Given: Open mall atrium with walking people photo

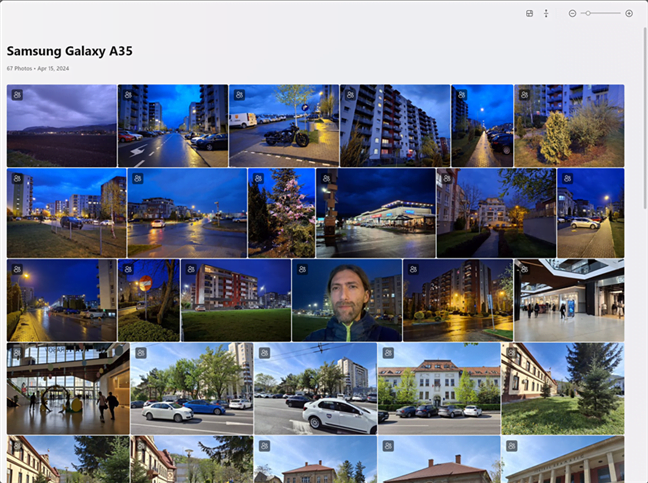Looking at the screenshot, I should pos(68,388).
